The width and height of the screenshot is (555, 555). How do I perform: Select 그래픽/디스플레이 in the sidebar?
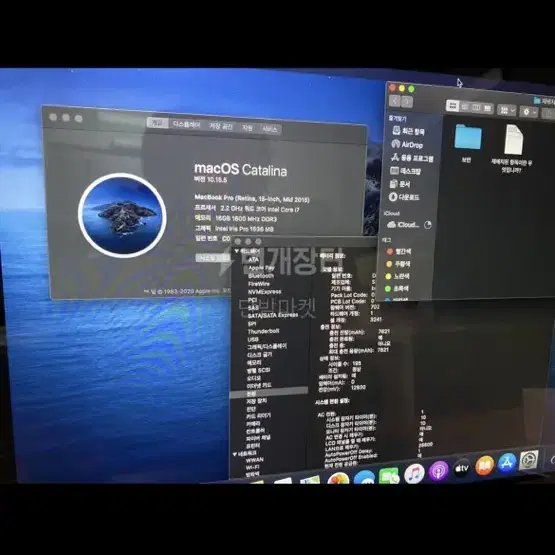[x=267, y=347]
